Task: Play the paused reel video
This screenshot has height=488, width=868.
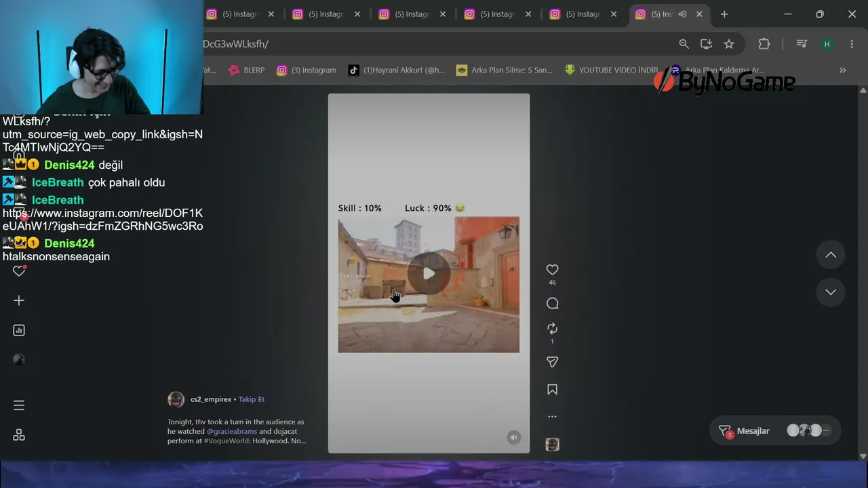Action: pyautogui.click(x=429, y=273)
